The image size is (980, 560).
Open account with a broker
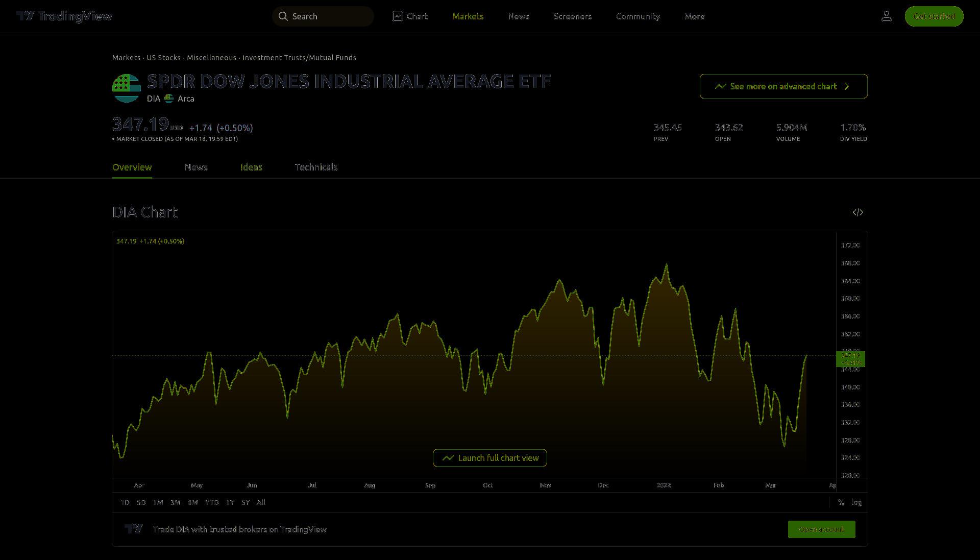coord(821,529)
